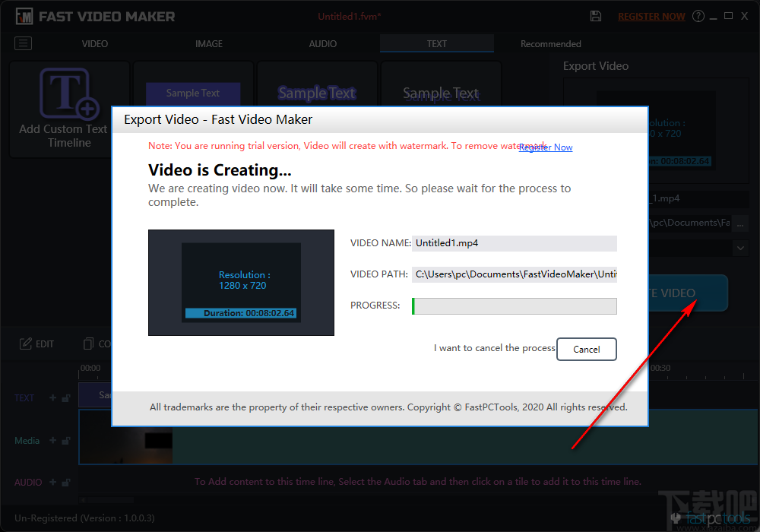
Task: Add a new item to the Media track
Action: [52, 441]
